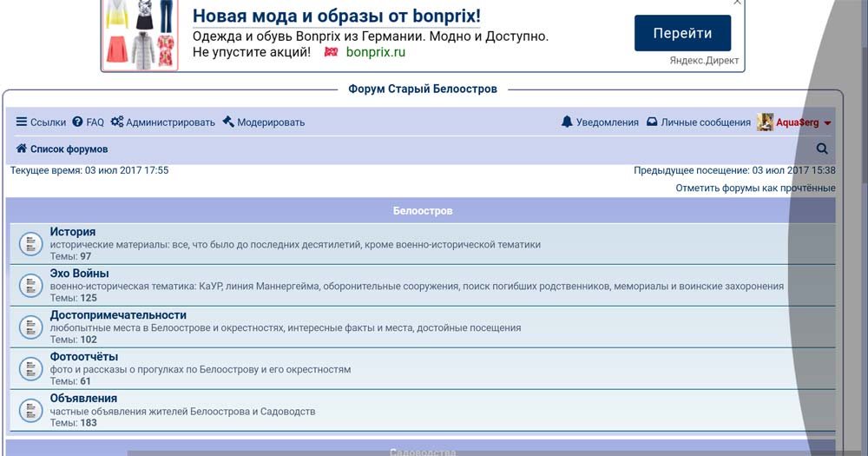This screenshot has width=868, height=456.
Task: Open Модерировать control panel
Action: 264,122
